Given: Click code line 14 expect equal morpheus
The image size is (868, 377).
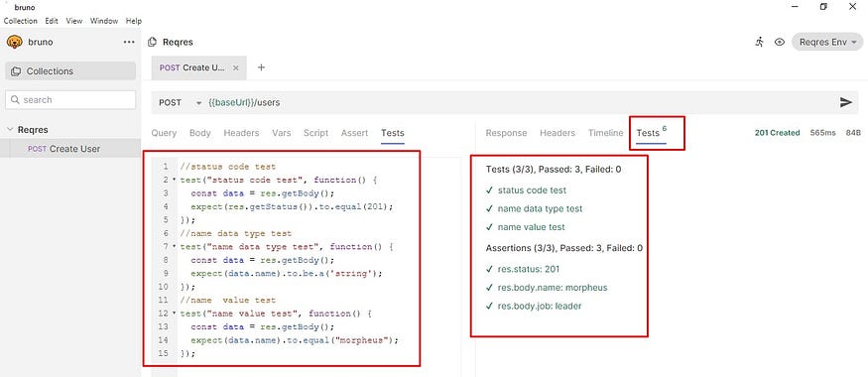Looking at the screenshot, I should [295, 340].
